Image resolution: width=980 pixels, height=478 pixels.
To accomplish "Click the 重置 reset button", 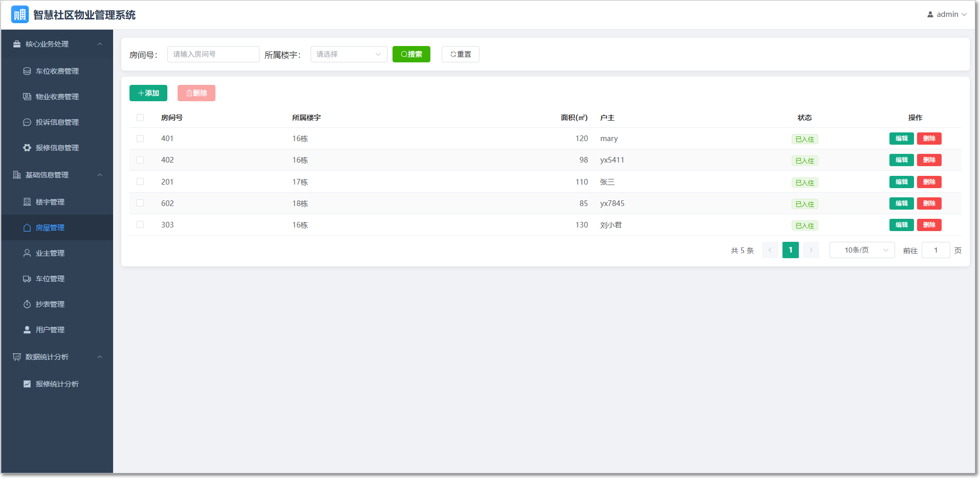I will (x=461, y=54).
